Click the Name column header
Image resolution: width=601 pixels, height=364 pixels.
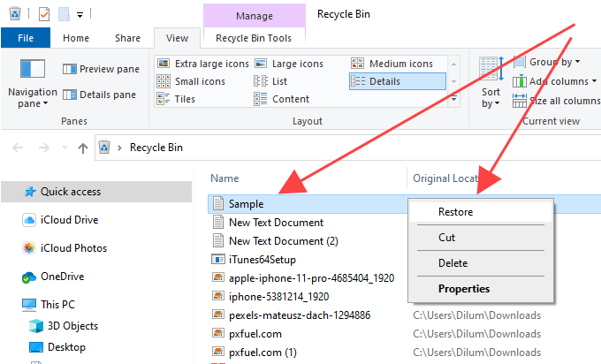pyautogui.click(x=225, y=178)
